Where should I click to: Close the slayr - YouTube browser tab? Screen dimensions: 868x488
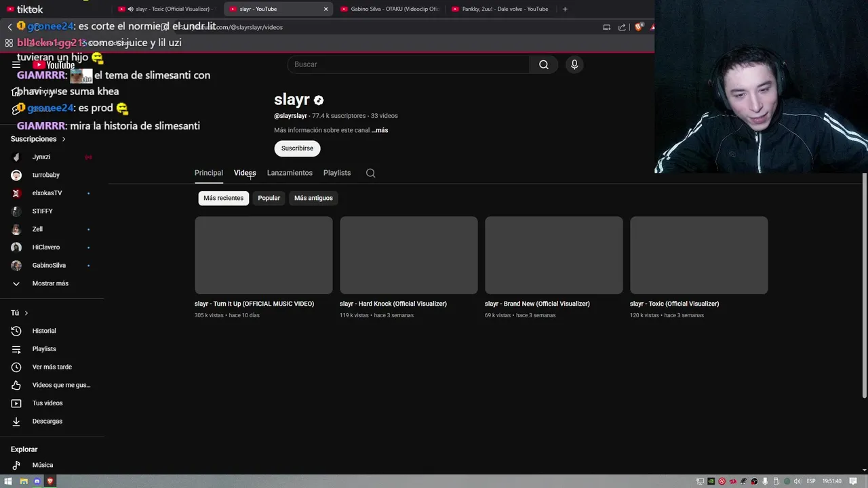(x=325, y=9)
